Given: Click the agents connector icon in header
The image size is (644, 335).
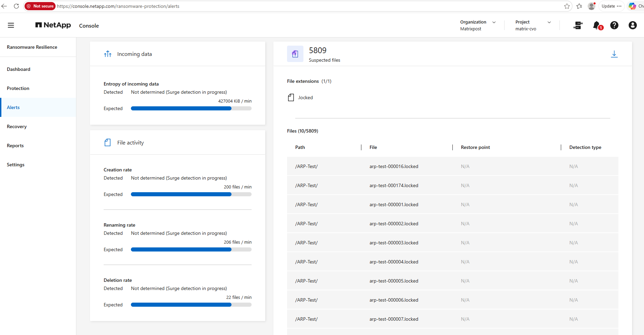Looking at the screenshot, I should click(578, 25).
